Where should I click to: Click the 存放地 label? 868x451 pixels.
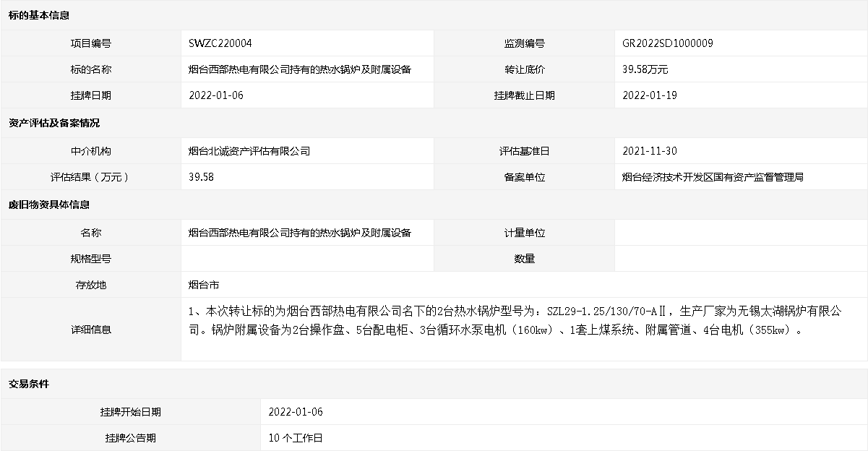[91, 285]
